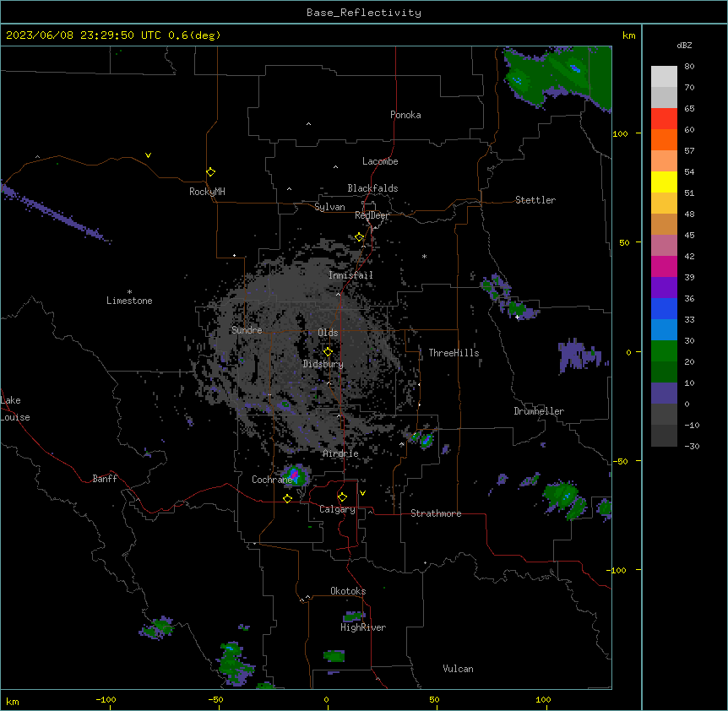Viewport: 728px width, 711px height.
Task: Click the km label at the bottom left
Action: [x=13, y=701]
